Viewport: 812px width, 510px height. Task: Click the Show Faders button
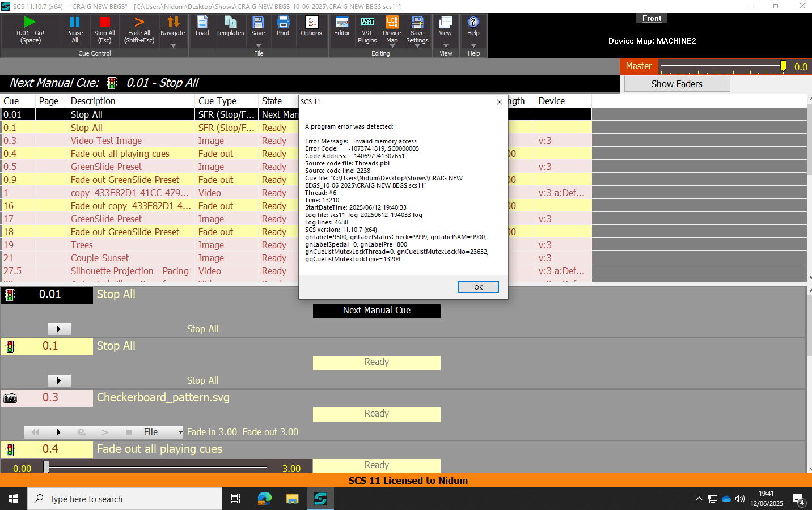(676, 84)
